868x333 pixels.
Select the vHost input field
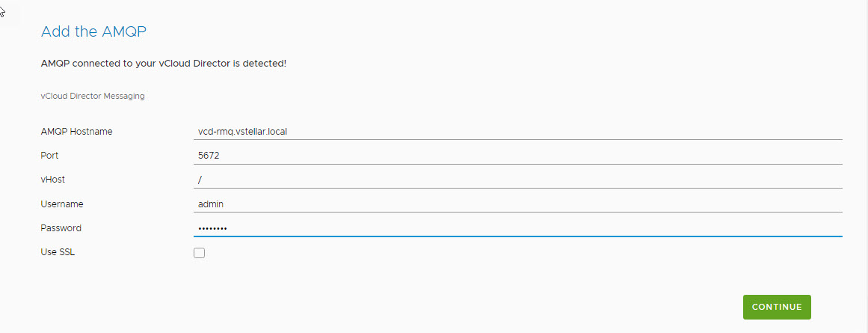tap(517, 180)
